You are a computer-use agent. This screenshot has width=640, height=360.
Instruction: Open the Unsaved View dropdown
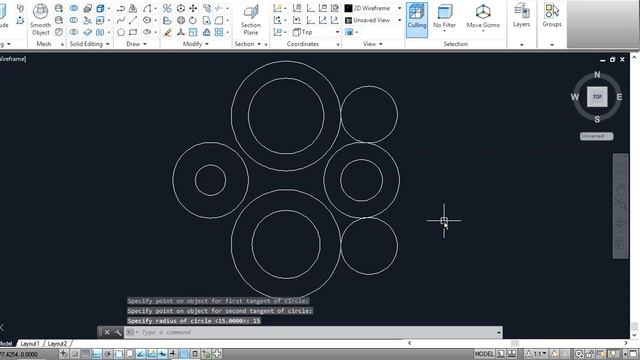pos(373,20)
